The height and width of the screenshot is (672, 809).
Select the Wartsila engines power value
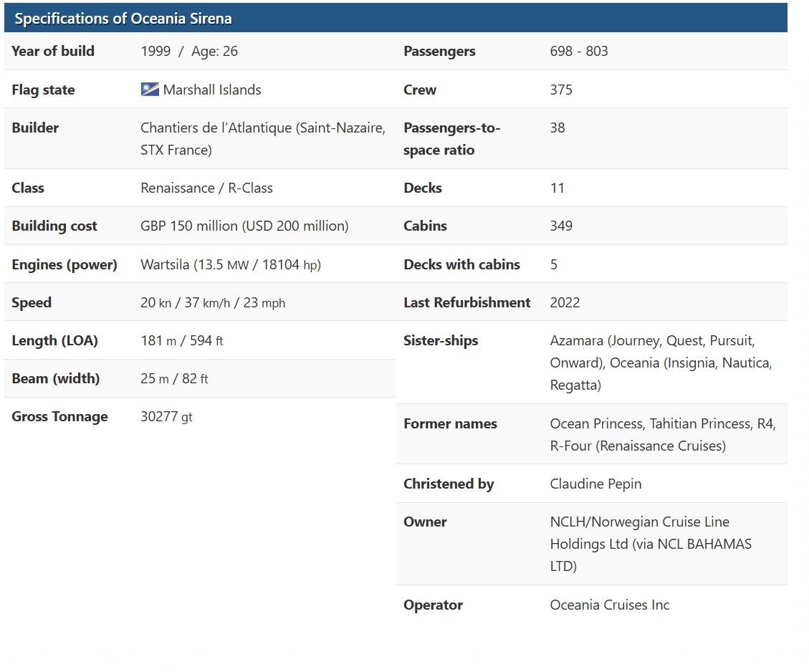tap(230, 264)
